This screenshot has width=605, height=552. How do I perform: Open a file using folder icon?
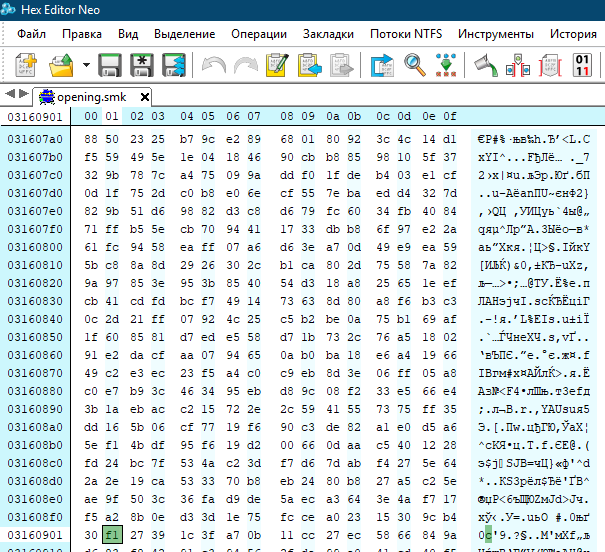point(62,65)
